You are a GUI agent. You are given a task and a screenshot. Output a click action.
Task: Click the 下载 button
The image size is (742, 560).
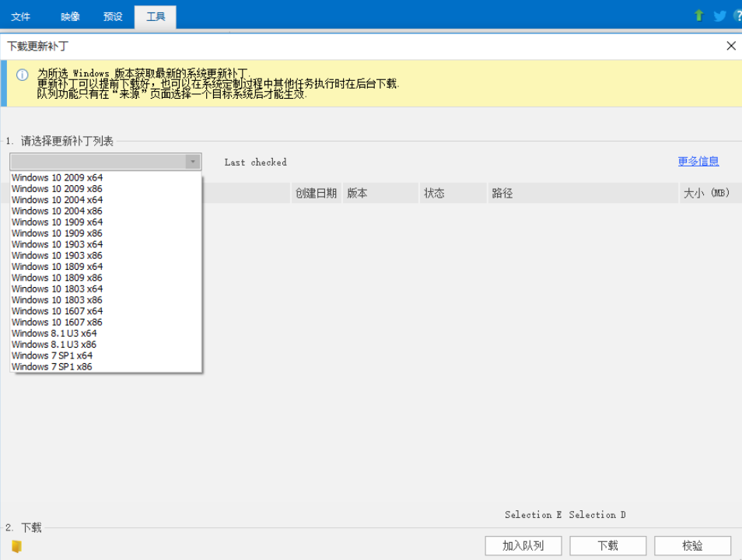(x=608, y=546)
